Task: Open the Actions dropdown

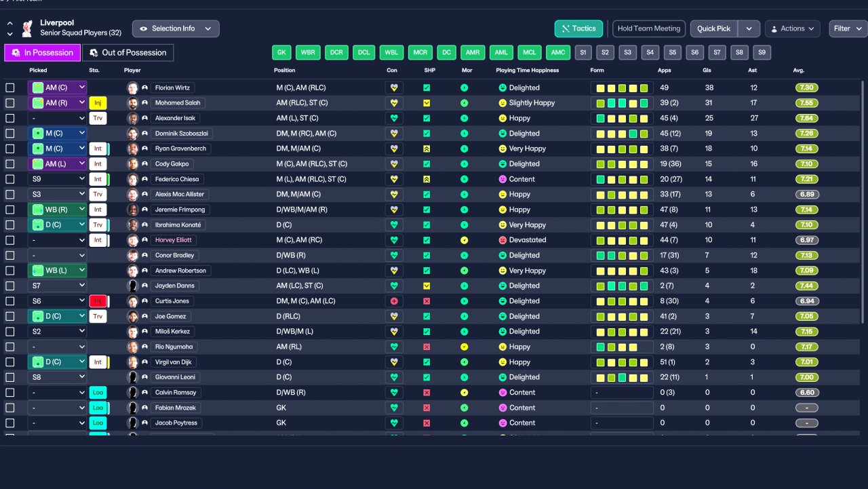Action: 793,28
